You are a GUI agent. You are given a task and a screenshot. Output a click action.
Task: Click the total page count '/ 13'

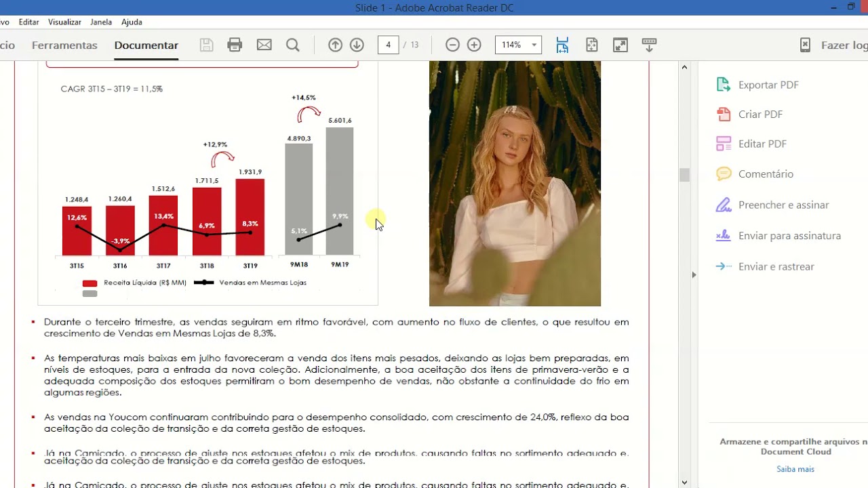(412, 45)
